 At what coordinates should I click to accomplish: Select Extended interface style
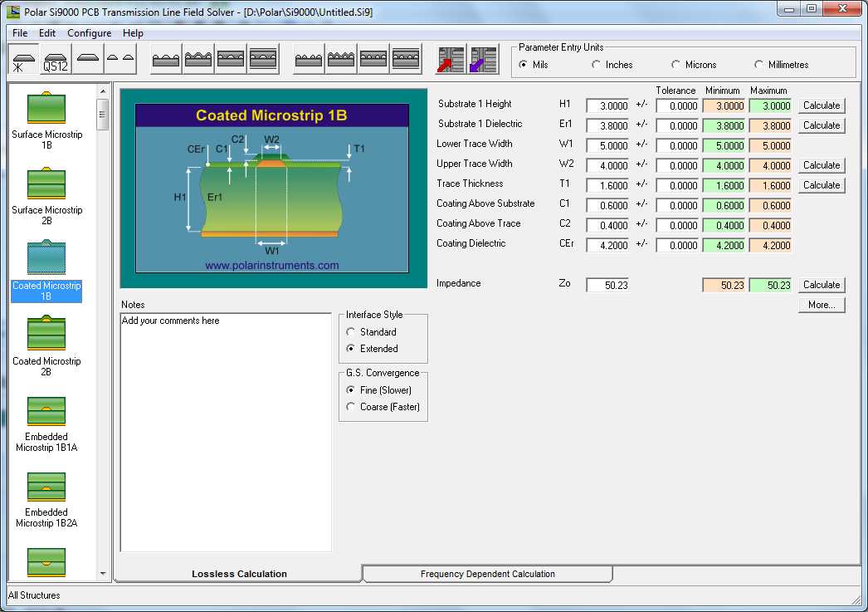372,349
